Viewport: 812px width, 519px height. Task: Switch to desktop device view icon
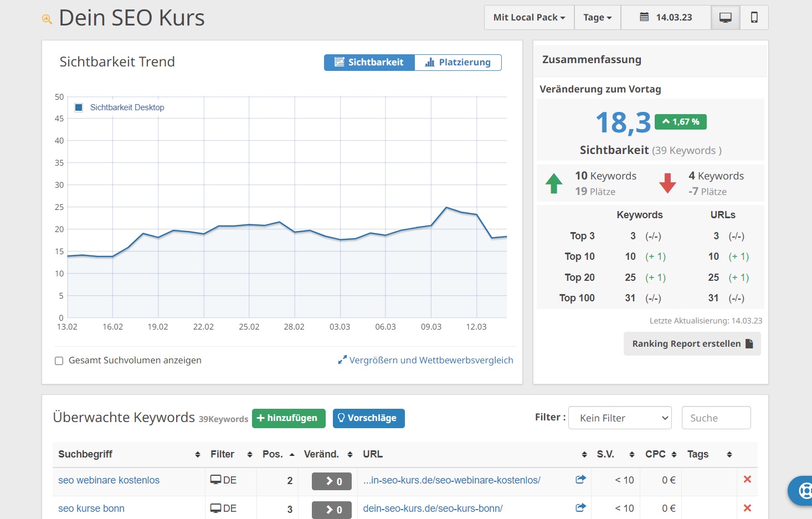[x=725, y=18]
